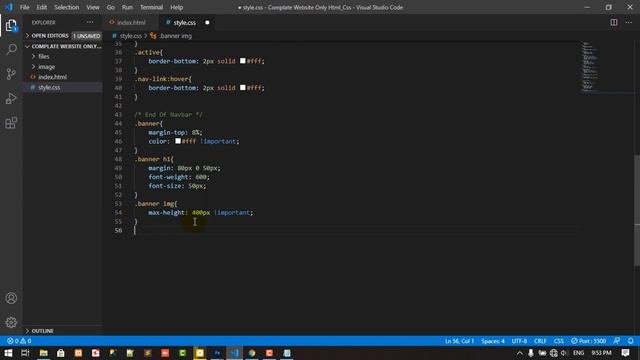Click Port : 5500 Live Server indicator
640x360 pixels.
click(589, 341)
